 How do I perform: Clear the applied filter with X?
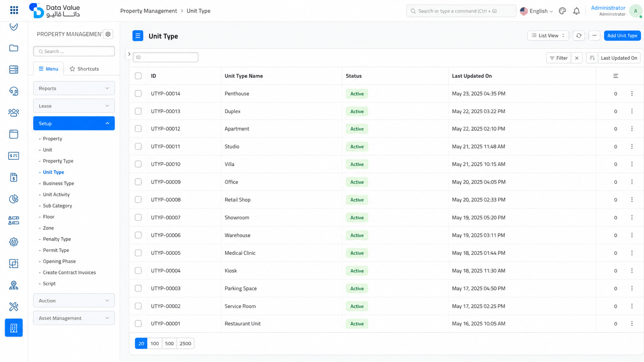577,58
